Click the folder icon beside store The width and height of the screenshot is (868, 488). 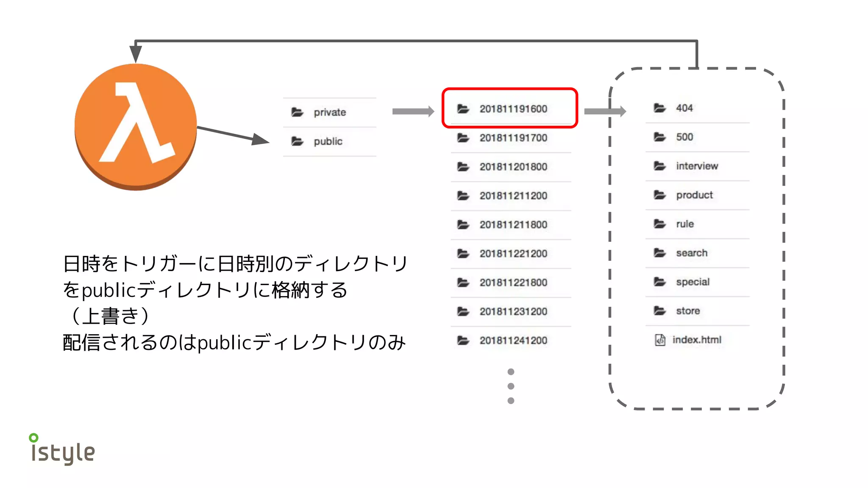[660, 311]
